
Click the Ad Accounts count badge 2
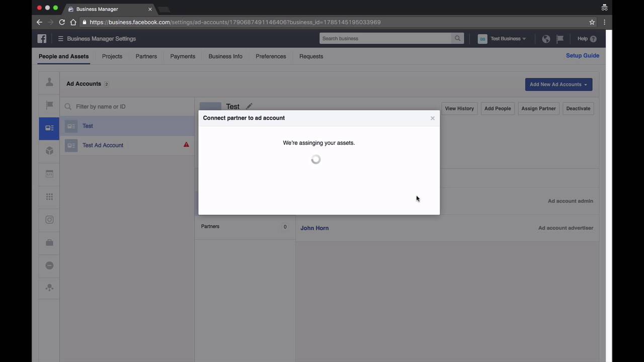106,84
